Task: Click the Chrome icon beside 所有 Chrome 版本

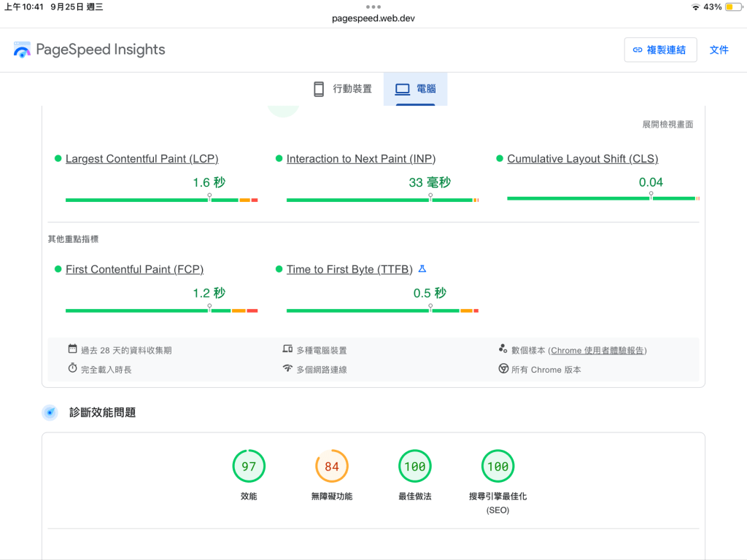Action: 503,369
